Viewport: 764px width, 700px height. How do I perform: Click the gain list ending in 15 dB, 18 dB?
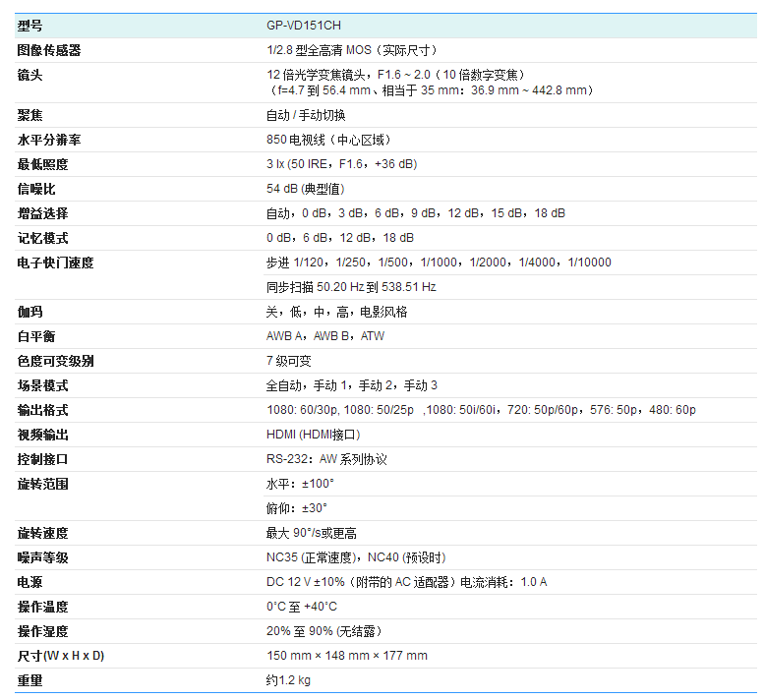tap(416, 213)
